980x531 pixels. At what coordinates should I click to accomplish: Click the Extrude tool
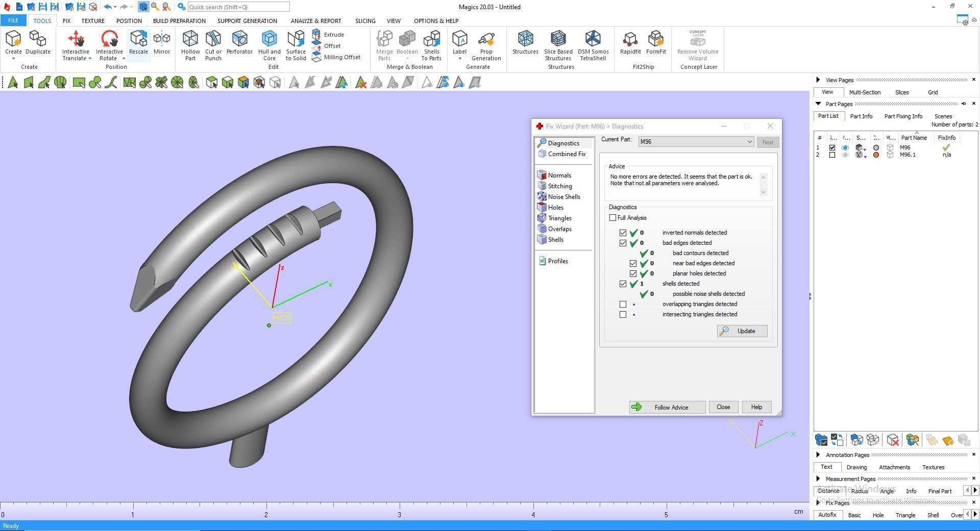[328, 35]
